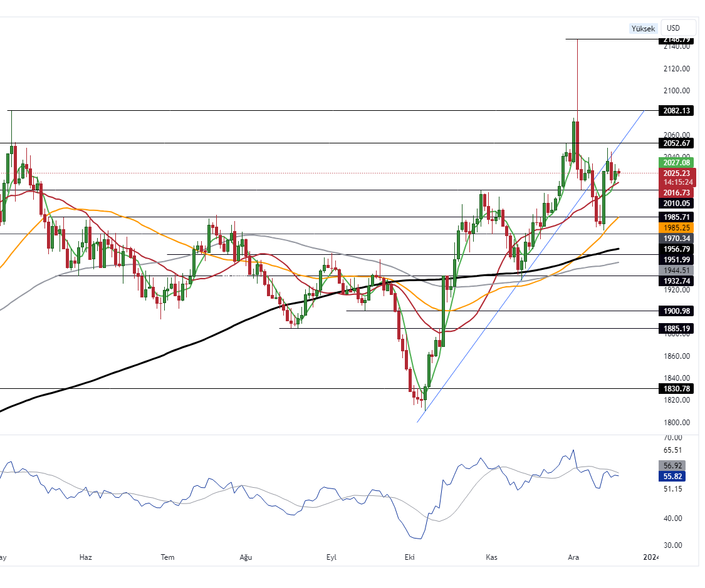This screenshot has width=705, height=588.
Task: Click the 1900.98 support level label
Action: tap(676, 311)
